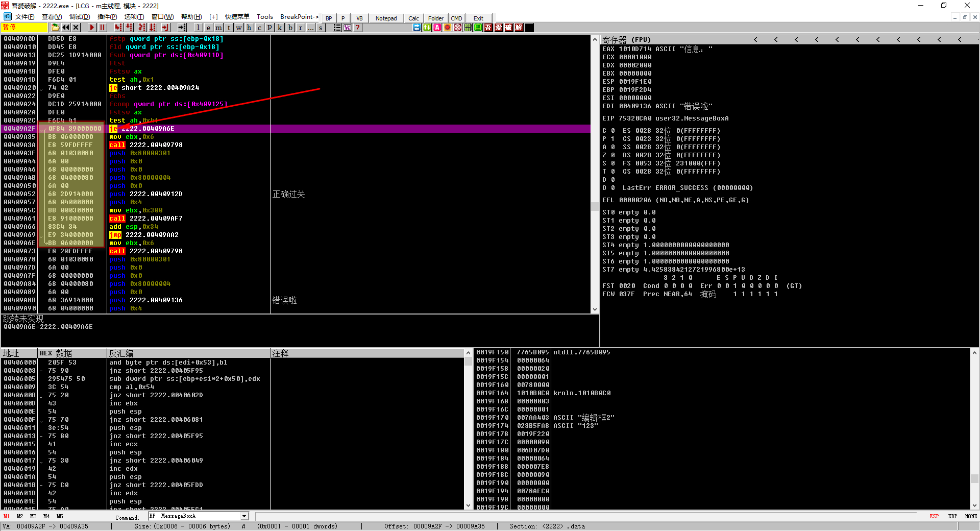This screenshot has height=531, width=980.
Task: Click the Trace over icon
Action: 153,28
